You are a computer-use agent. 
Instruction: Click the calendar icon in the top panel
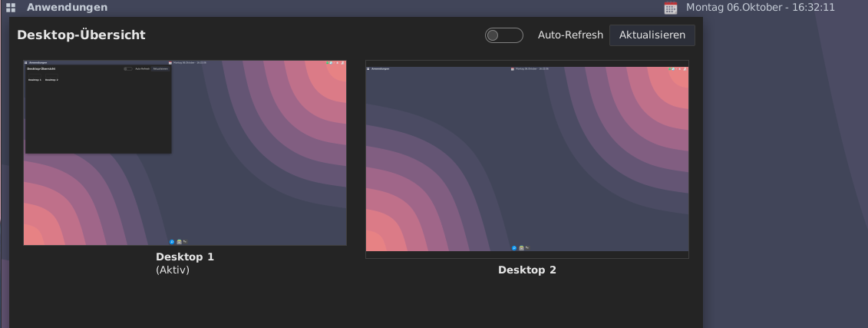pos(671,8)
